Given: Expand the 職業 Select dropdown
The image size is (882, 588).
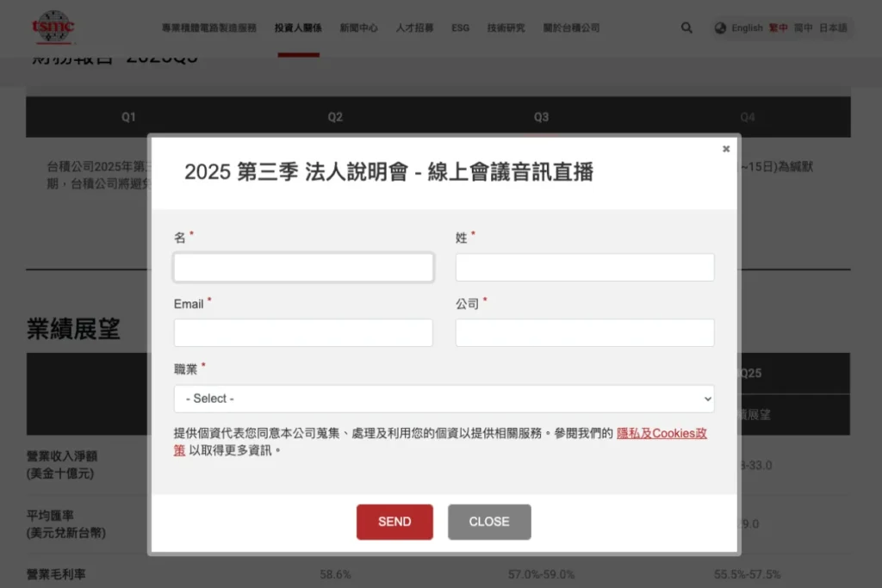Looking at the screenshot, I should click(444, 399).
